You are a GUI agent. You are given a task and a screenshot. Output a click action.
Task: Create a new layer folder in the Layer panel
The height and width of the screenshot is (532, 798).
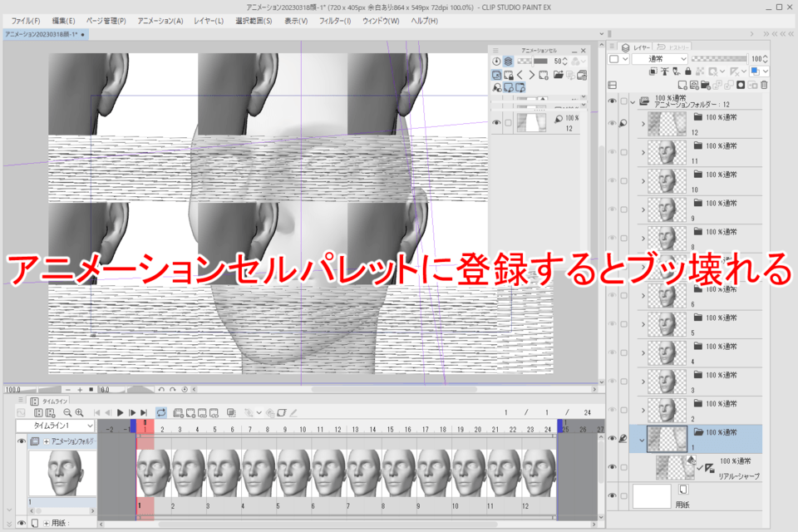click(706, 85)
